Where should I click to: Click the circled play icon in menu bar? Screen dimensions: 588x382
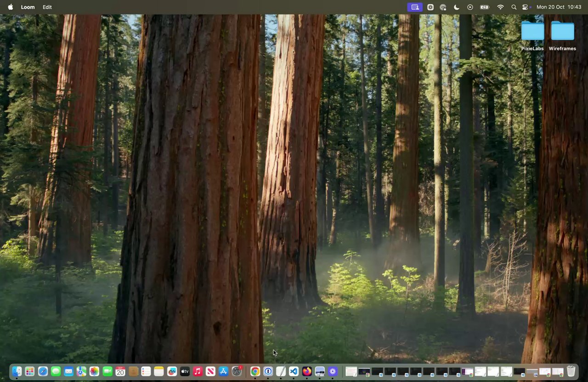[x=470, y=7]
